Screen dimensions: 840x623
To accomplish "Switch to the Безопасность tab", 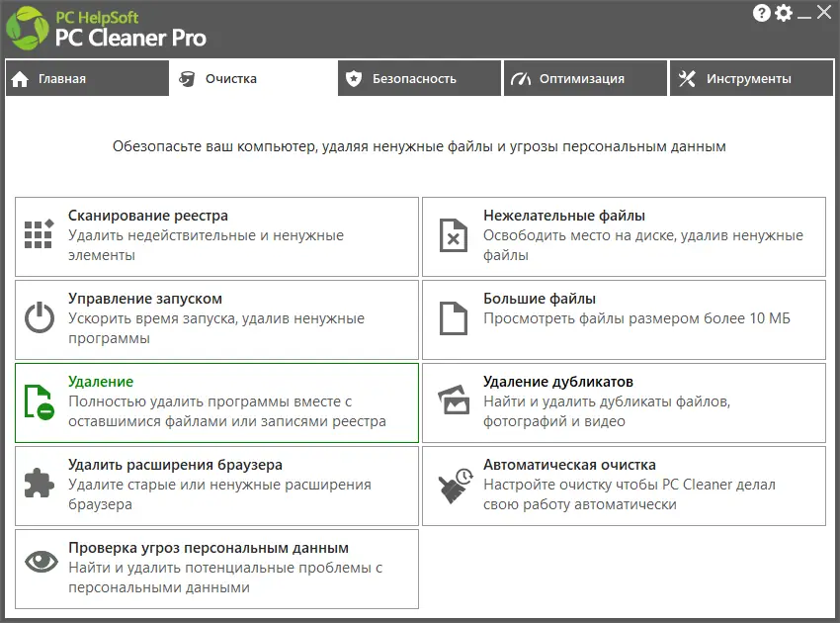I will [419, 78].
